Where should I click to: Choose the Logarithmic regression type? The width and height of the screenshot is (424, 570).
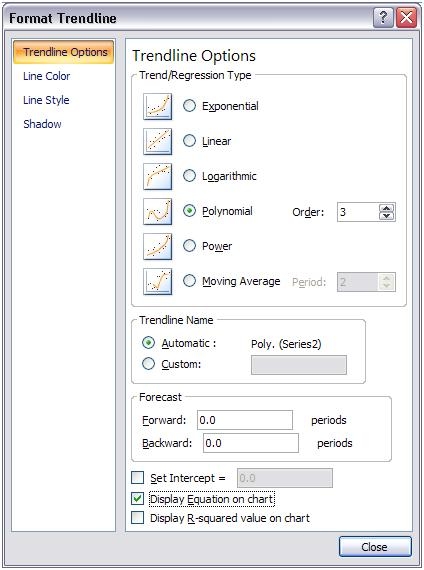tap(189, 176)
